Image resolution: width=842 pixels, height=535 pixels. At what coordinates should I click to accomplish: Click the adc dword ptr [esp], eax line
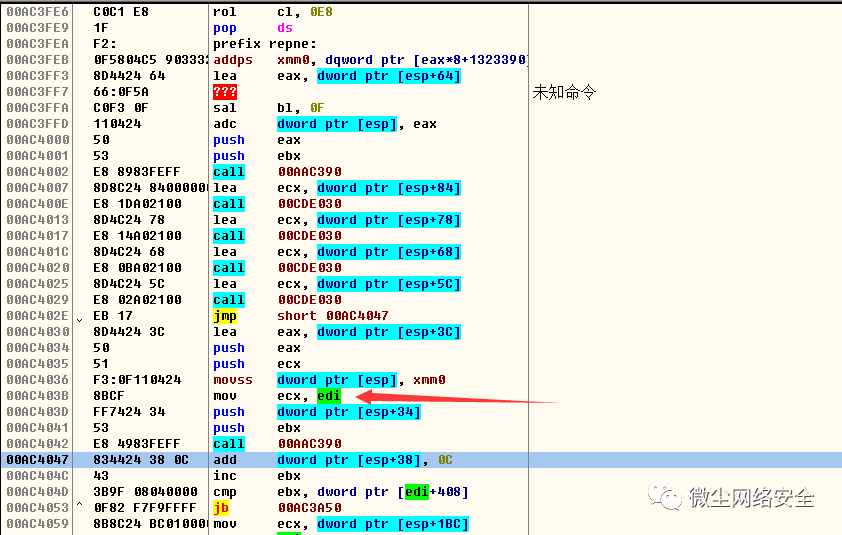click(x=325, y=124)
